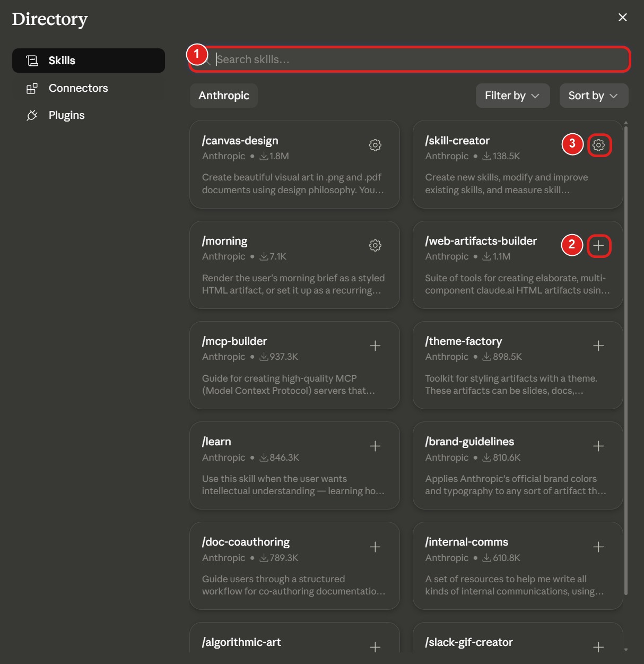
Task: Click the 898.5K download count text
Action: [x=508, y=357]
